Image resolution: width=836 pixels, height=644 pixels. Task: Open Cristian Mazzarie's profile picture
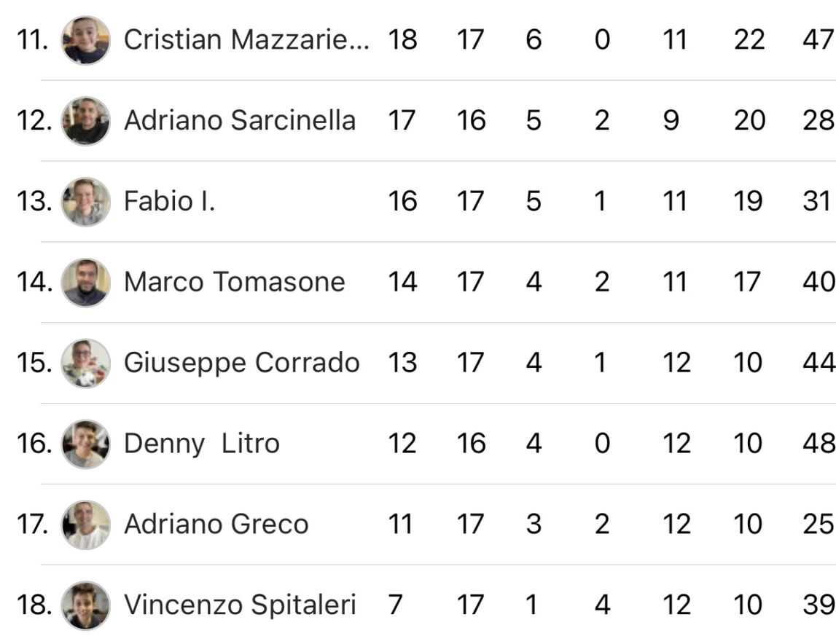[x=86, y=40]
